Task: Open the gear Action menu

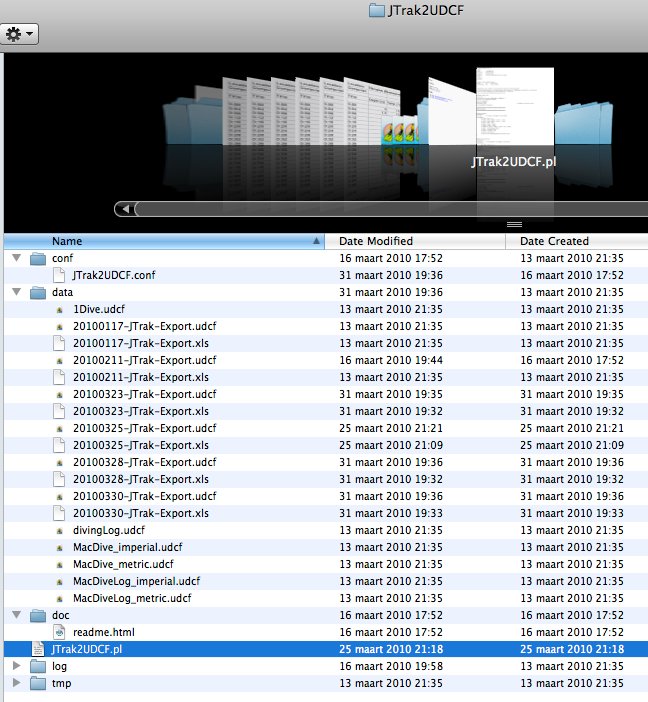Action: pyautogui.click(x=20, y=34)
